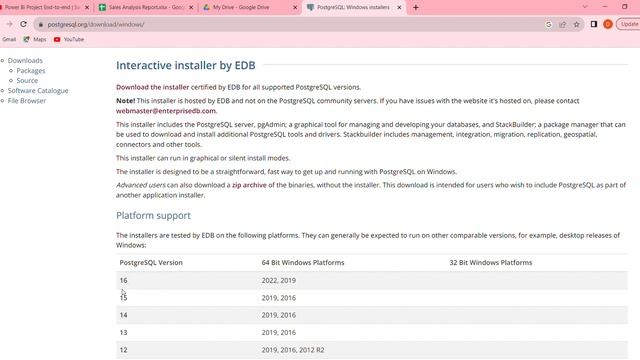Switch to Power BI Project tab
Viewport: 640px width, 360px height.
click(x=42, y=7)
